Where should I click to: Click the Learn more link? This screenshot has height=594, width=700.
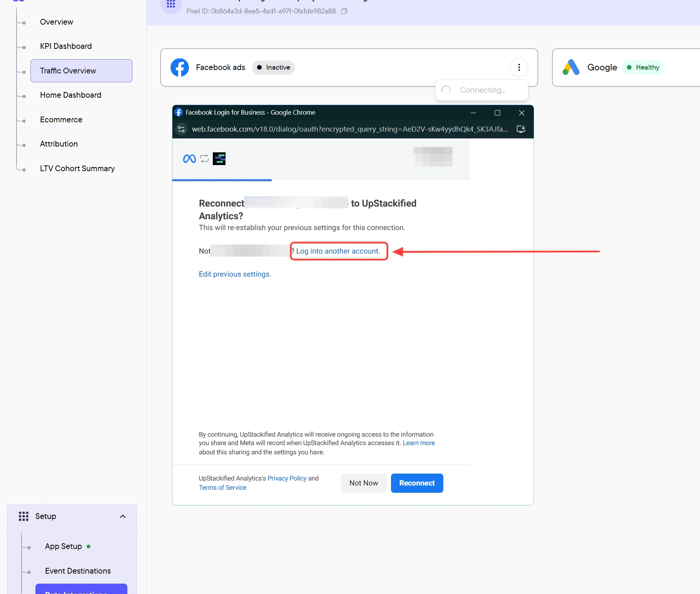419,443
